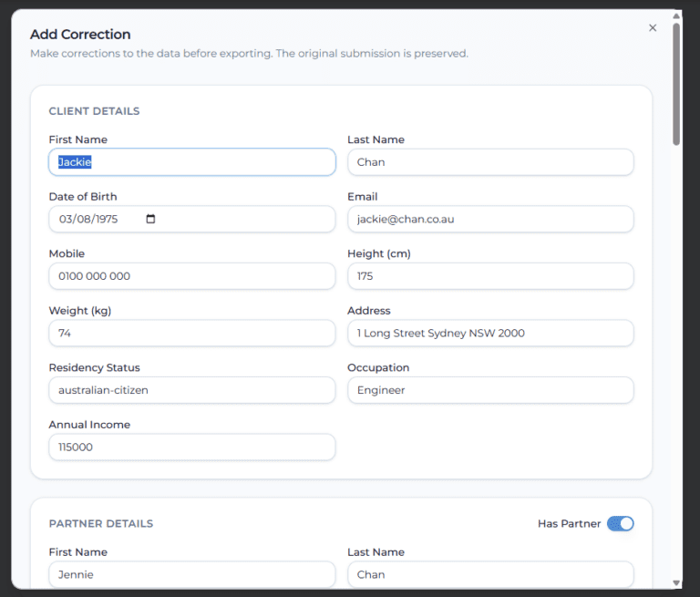Click into the Mobile number field
This screenshot has width=700, height=597.
click(191, 276)
